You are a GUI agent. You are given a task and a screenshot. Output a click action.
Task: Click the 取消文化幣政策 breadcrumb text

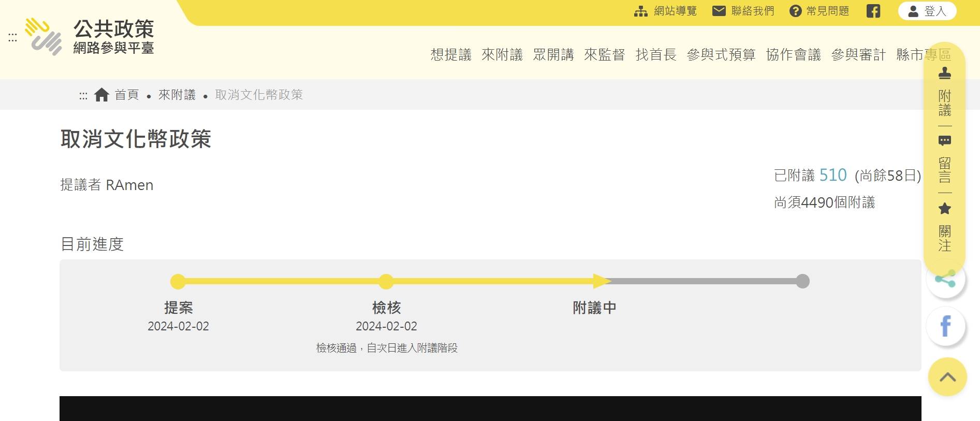click(x=259, y=95)
